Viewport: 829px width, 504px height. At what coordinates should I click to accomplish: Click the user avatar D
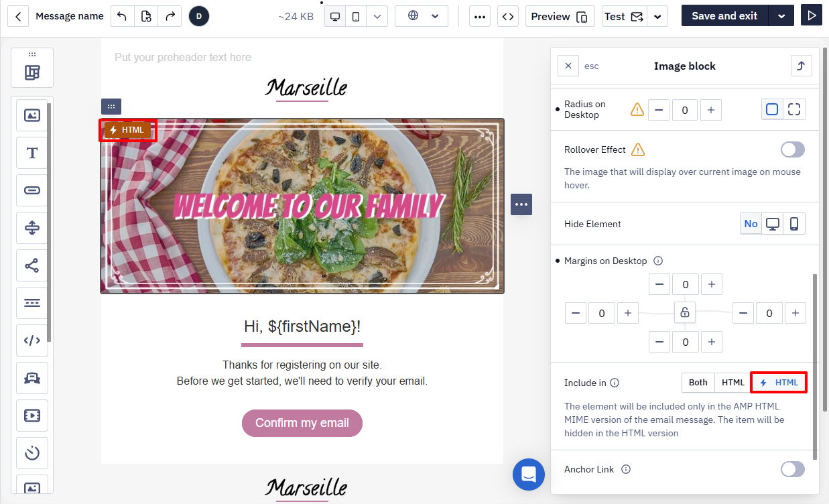(x=199, y=16)
